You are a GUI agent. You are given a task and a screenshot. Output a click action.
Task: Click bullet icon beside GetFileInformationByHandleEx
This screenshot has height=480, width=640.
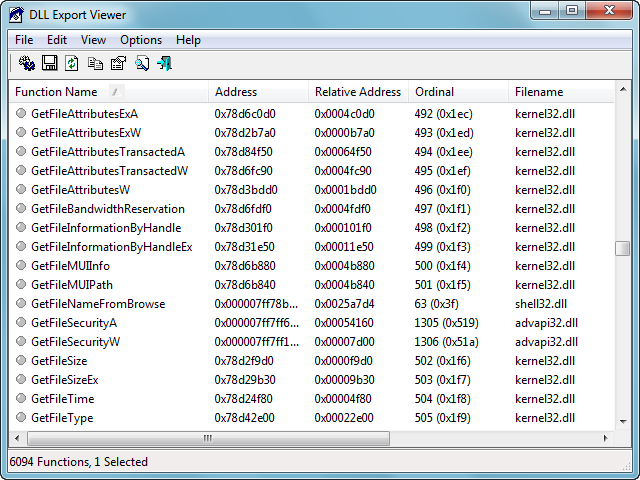click(x=21, y=246)
